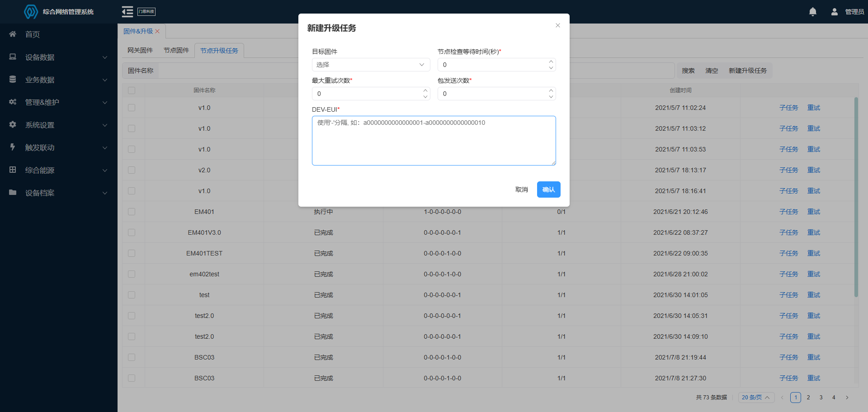Switch to the 网关固件 tab
Viewport: 868px width, 412px height.
point(140,51)
